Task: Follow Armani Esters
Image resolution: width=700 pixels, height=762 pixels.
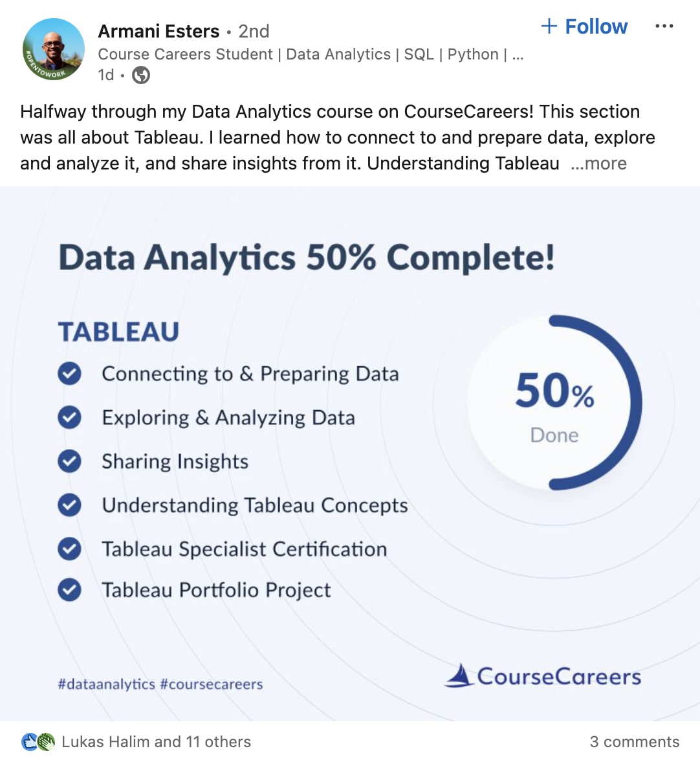Action: 584,27
